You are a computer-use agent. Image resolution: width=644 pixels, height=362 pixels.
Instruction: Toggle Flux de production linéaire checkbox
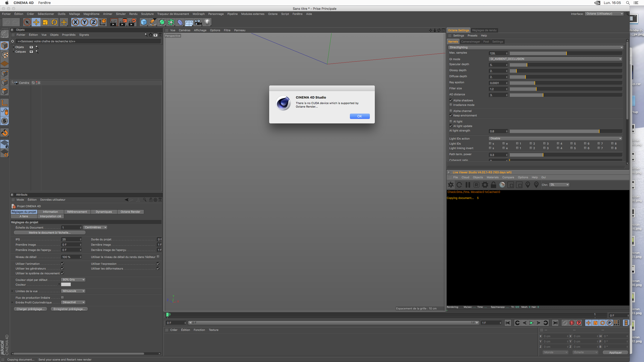(x=62, y=297)
